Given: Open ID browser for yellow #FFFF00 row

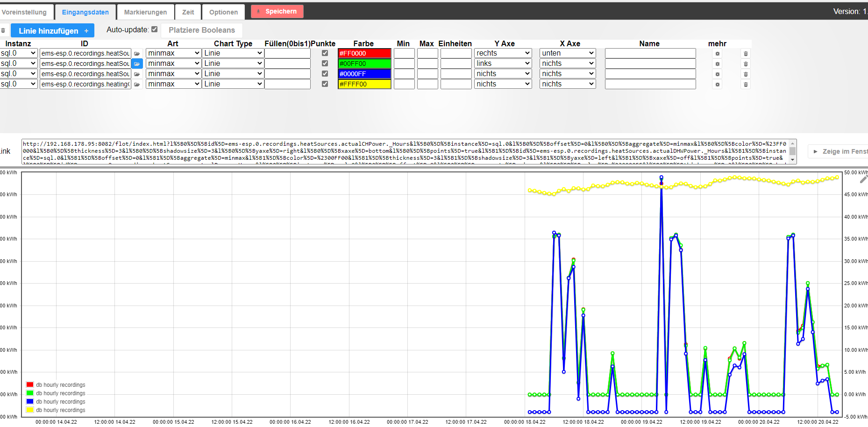Looking at the screenshot, I should [137, 84].
